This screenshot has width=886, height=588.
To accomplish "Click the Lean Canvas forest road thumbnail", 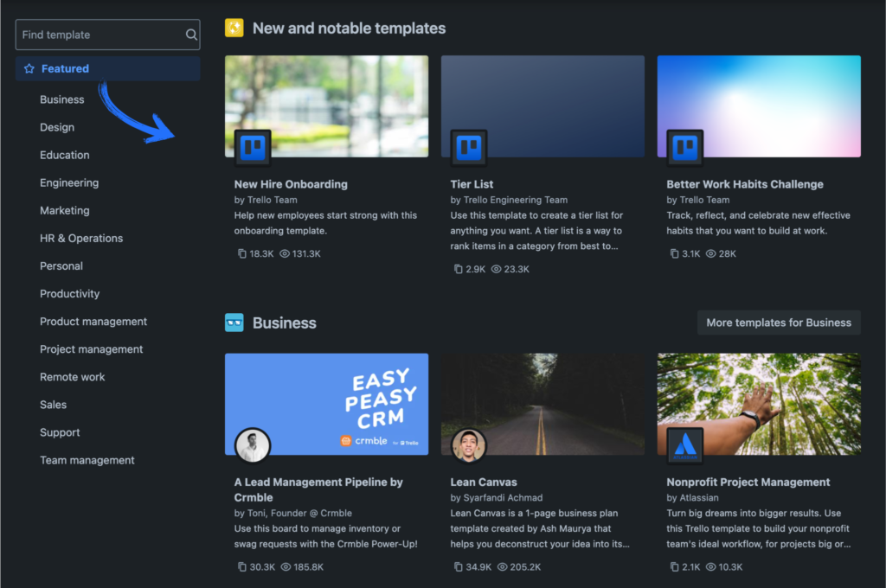I will 543,404.
